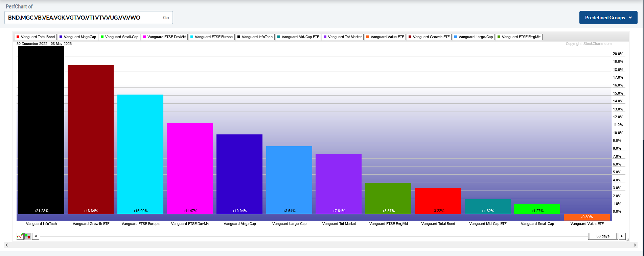This screenshot has height=256, width=644.
Task: Click 'Vanguard Value ETF' axis label below chart
Action: [587, 224]
